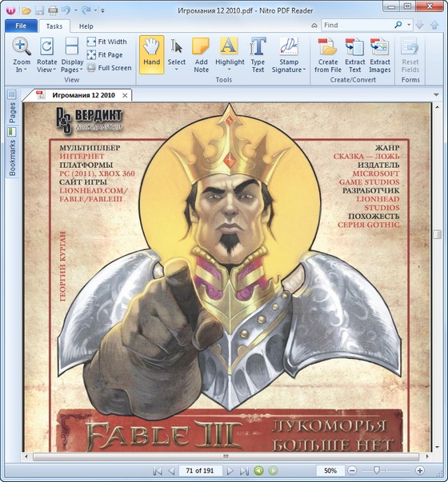
Task: Go to the last page
Action: pyautogui.click(x=244, y=471)
